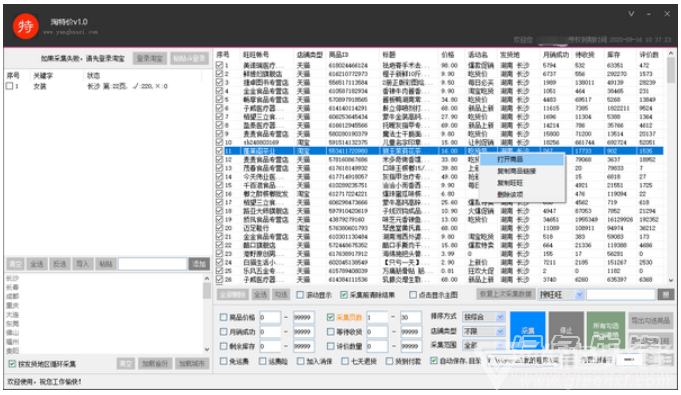Uncheck 按发货地区循环采集 checkbox

click(12, 364)
